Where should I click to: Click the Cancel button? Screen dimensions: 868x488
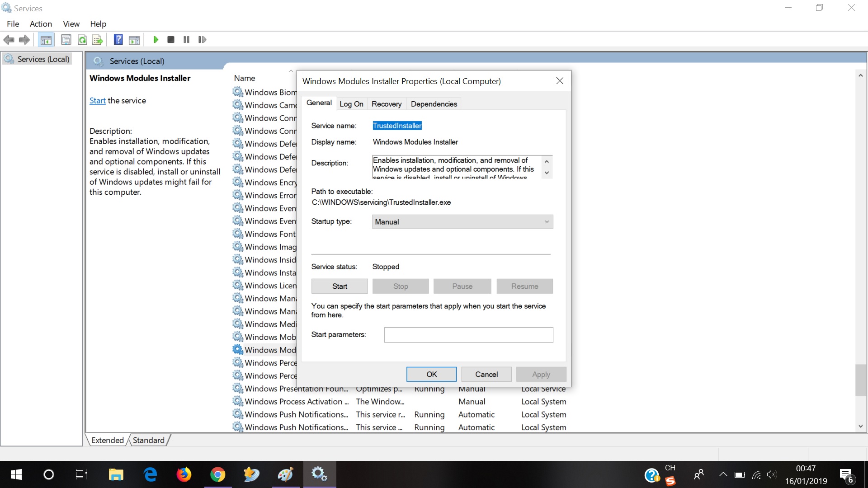tap(486, 375)
